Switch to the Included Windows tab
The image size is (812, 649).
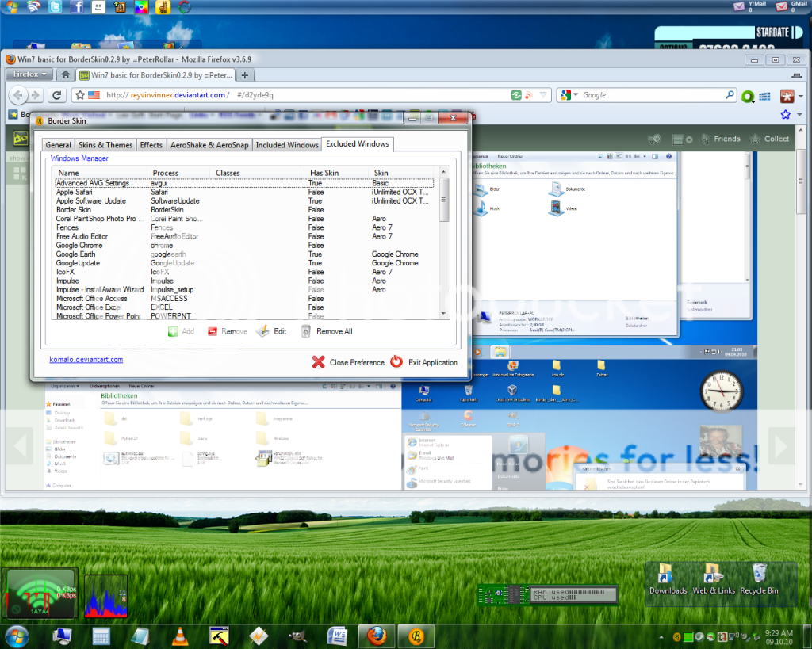[x=286, y=145]
